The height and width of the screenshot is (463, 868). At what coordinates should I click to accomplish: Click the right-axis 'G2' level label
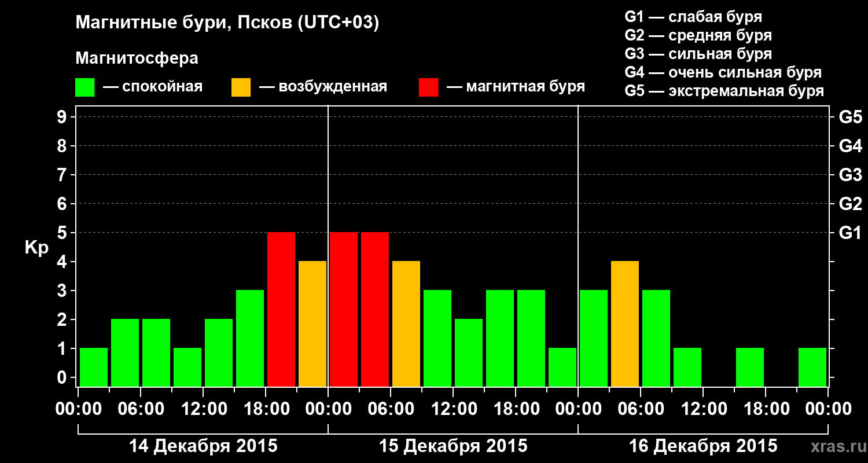coord(850,204)
